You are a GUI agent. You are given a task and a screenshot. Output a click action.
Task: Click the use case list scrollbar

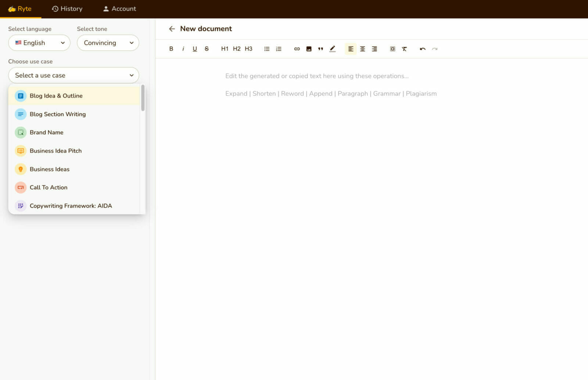[x=143, y=98]
